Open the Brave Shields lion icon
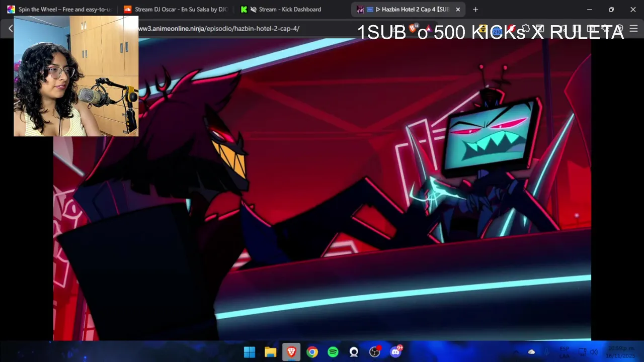The height and width of the screenshot is (362, 644). [413, 29]
